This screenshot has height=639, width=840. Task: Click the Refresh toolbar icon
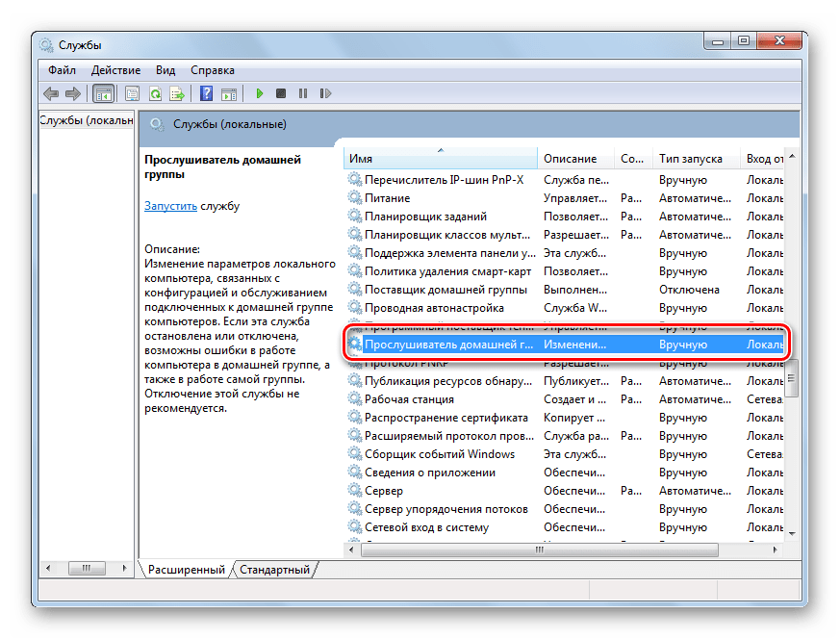[x=154, y=93]
